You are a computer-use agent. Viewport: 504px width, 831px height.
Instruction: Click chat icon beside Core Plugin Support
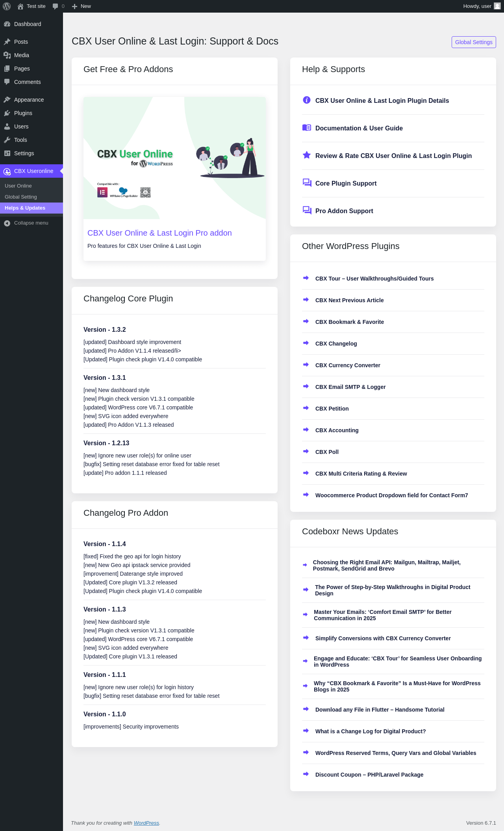[307, 183]
